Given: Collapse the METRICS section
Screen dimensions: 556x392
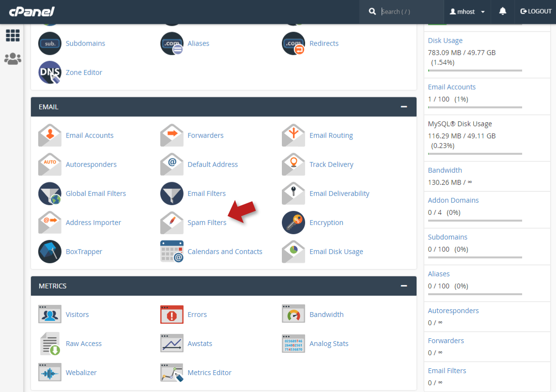Looking at the screenshot, I should 404,286.
